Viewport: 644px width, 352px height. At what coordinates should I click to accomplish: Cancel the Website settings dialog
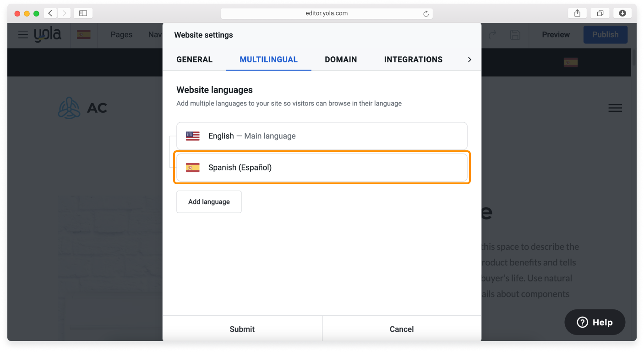point(402,329)
